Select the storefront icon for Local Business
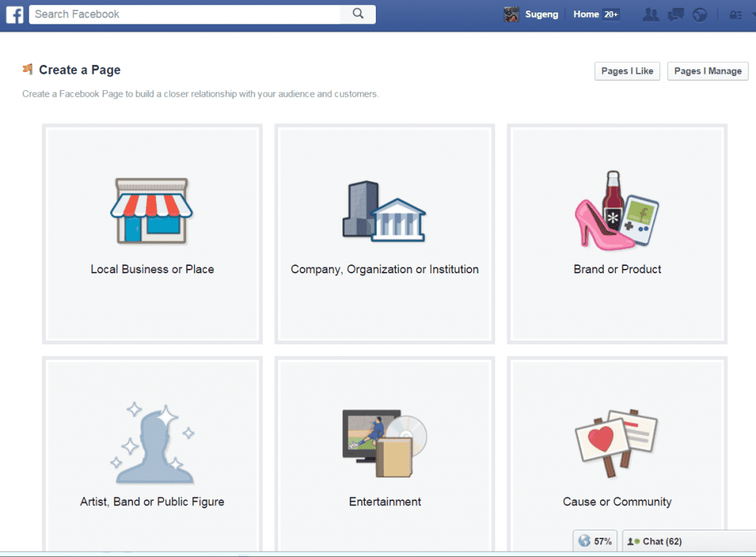Screen dimensions: 756x557 click(x=151, y=211)
